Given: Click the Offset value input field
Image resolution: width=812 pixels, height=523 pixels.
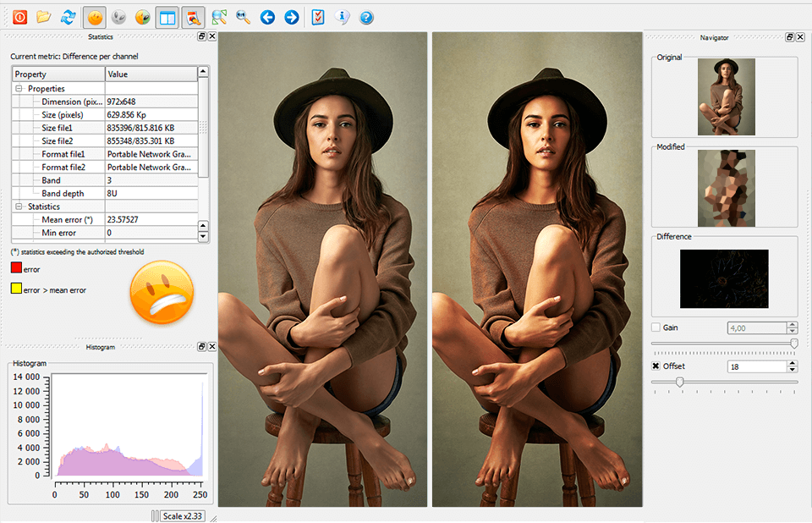Looking at the screenshot, I should pyautogui.click(x=756, y=366).
